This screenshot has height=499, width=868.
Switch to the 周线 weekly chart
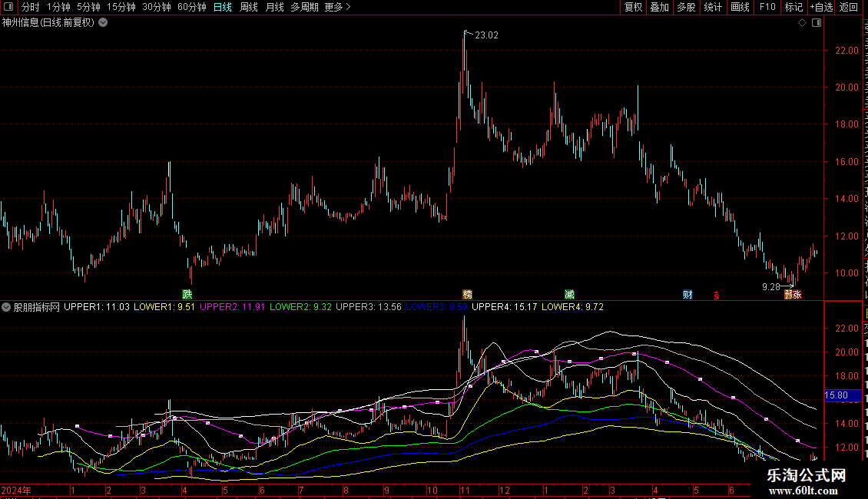pos(249,7)
